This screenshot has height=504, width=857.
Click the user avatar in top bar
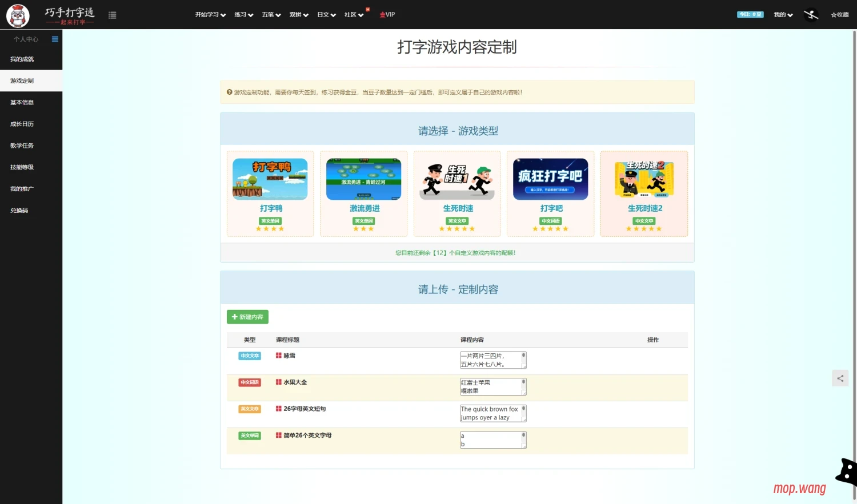(x=811, y=15)
